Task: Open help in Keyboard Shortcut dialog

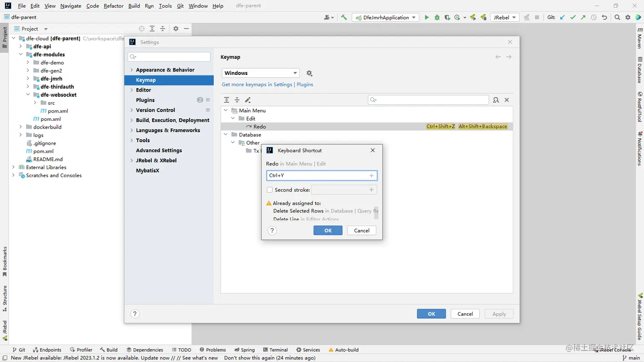Action: [272, 230]
